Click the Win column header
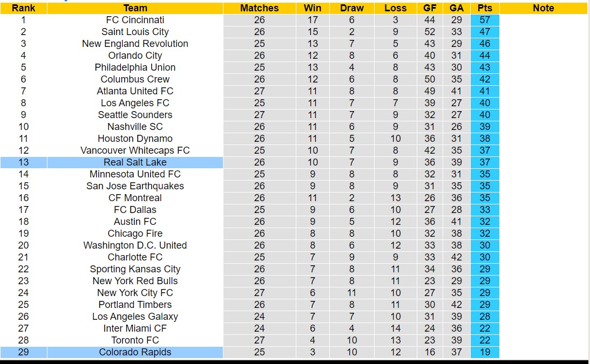The image size is (590, 364). (313, 8)
